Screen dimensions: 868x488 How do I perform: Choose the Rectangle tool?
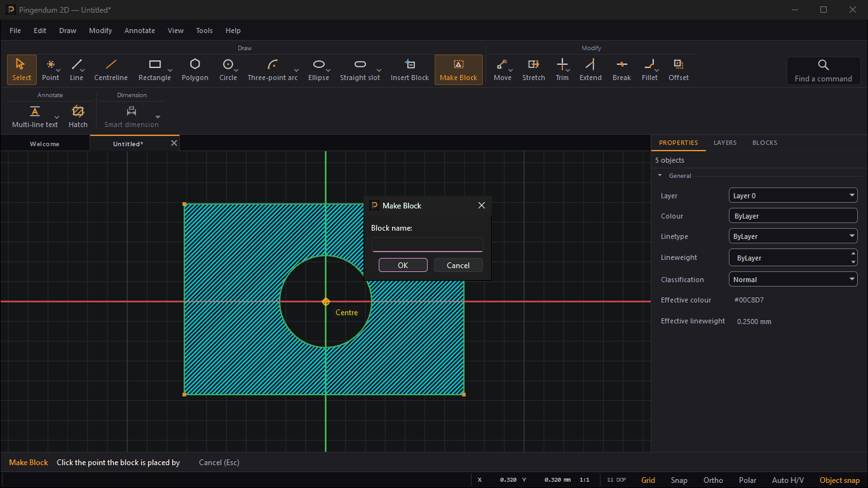[154, 70]
